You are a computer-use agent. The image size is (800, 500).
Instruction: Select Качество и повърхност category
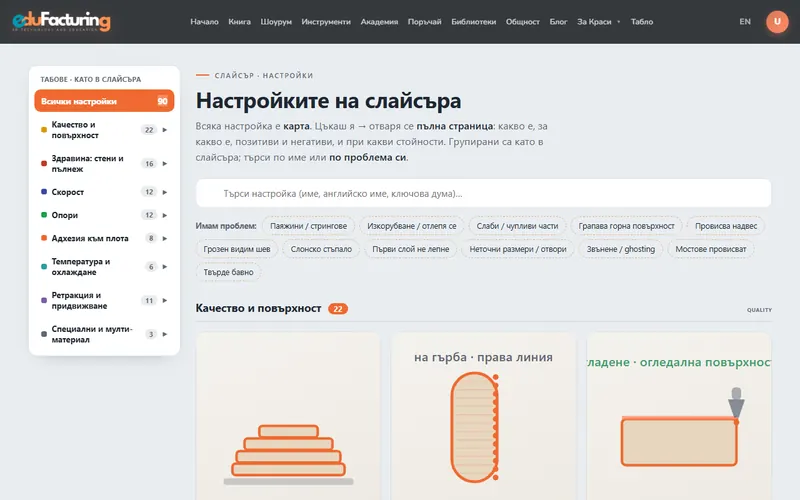[104, 130]
